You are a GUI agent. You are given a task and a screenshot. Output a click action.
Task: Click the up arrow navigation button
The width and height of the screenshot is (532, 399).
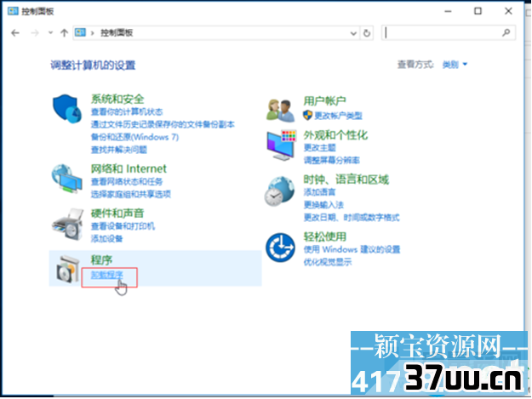tap(64, 33)
